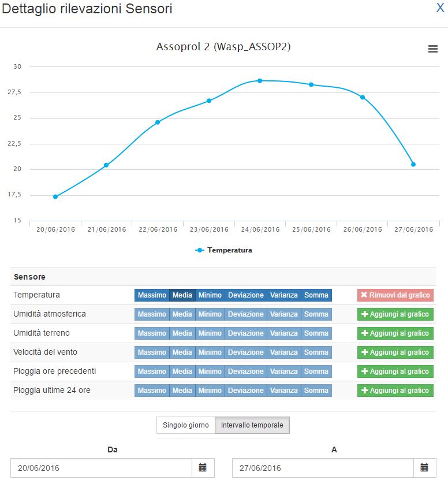Open the A date calendar picker
This screenshot has height=483, width=448.
click(424, 467)
